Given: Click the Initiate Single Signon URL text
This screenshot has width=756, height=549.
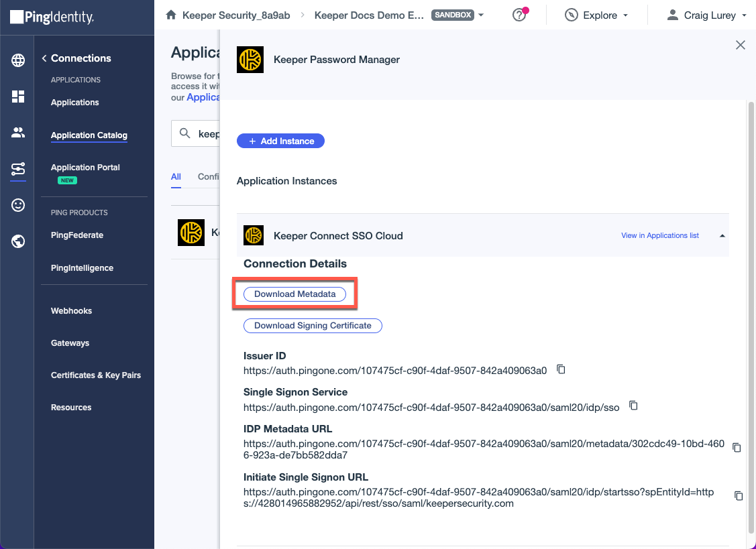Looking at the screenshot, I should [479, 498].
